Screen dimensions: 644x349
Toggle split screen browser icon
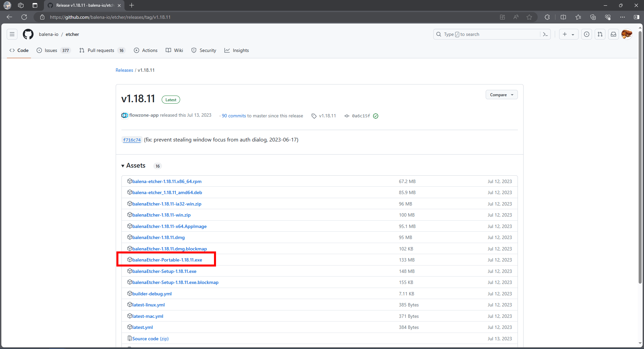tap(563, 17)
